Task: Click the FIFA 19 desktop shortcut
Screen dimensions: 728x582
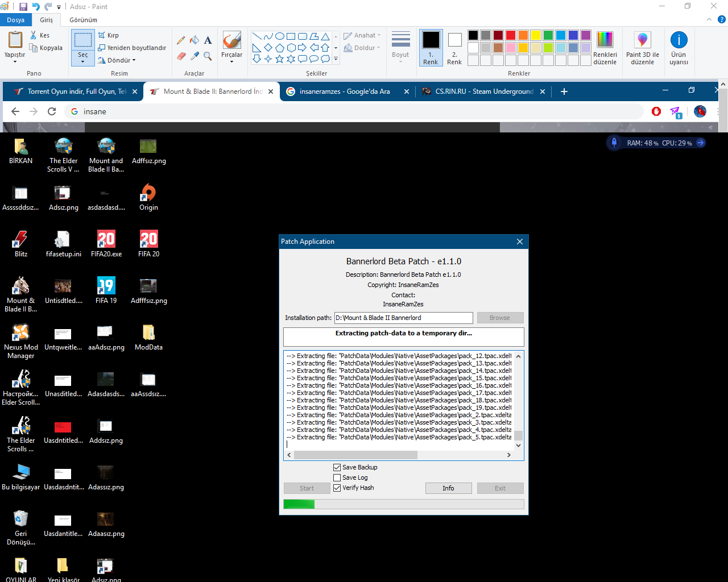Action: [x=106, y=291]
